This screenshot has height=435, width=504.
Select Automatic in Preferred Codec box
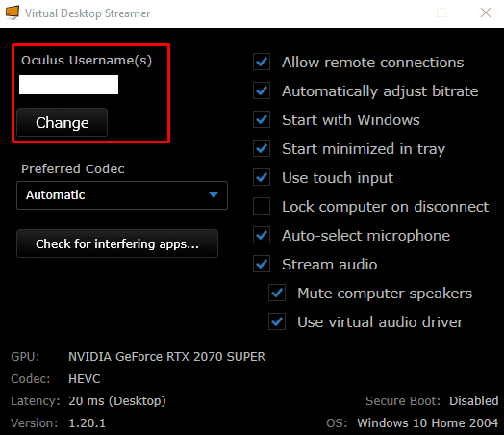[x=55, y=194]
